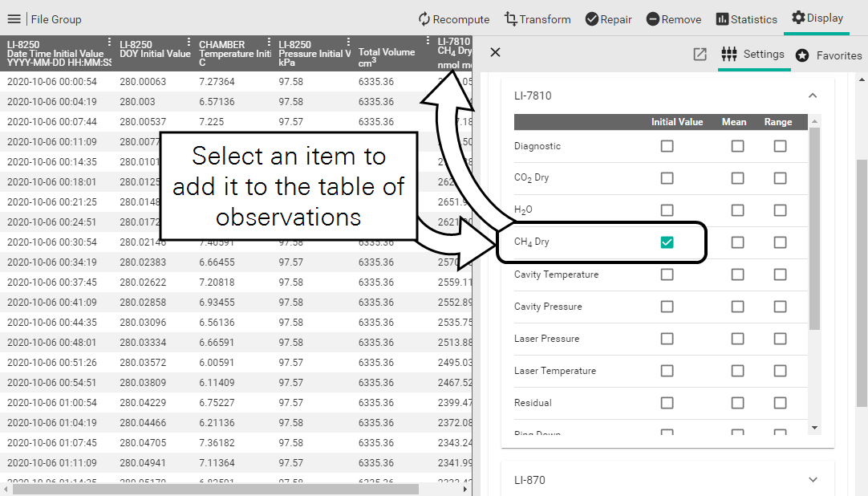The image size is (868, 496).
Task: Click DOY value 280.03334
Action: pos(143,343)
